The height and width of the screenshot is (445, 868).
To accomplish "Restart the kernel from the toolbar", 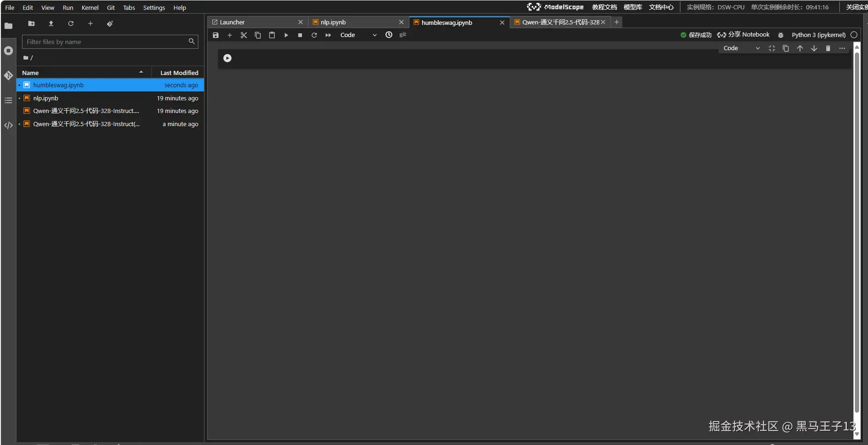I will pos(314,35).
